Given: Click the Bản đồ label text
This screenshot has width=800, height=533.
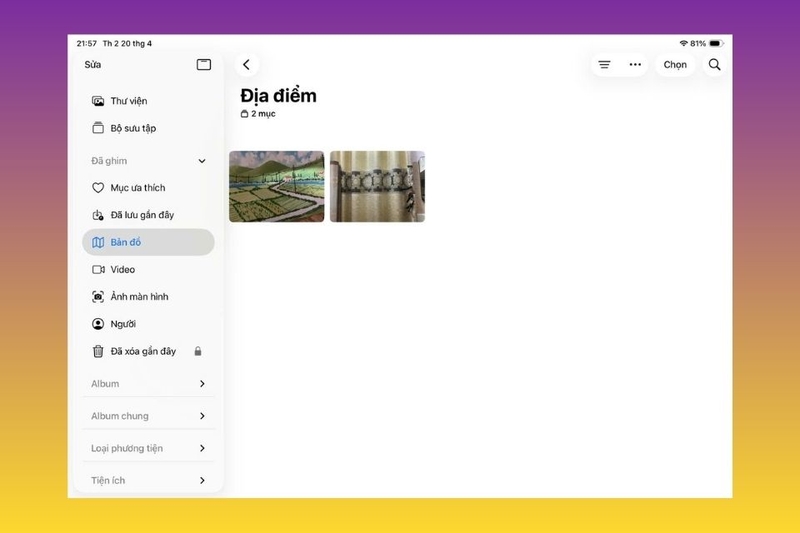Looking at the screenshot, I should point(126,242).
